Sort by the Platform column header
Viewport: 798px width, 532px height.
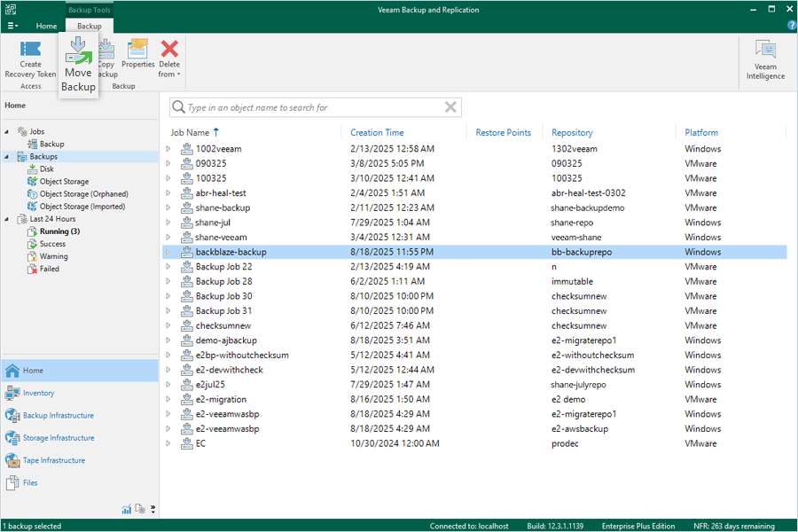700,132
